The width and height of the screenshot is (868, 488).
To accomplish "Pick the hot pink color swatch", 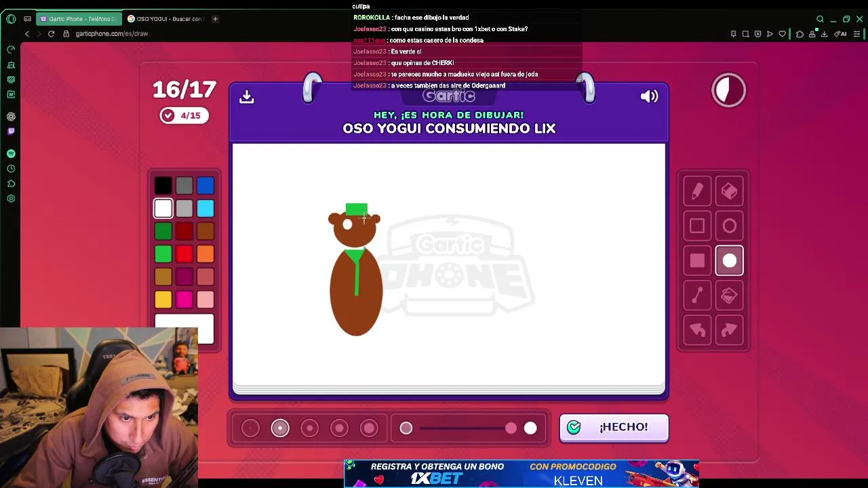I will click(184, 300).
